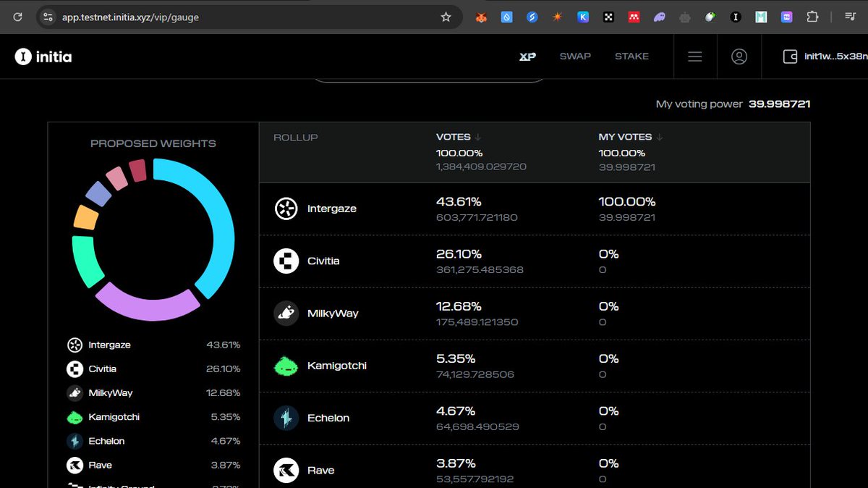Click the Kamigotchi logo in table row
This screenshot has height=488, width=868.
click(286, 366)
